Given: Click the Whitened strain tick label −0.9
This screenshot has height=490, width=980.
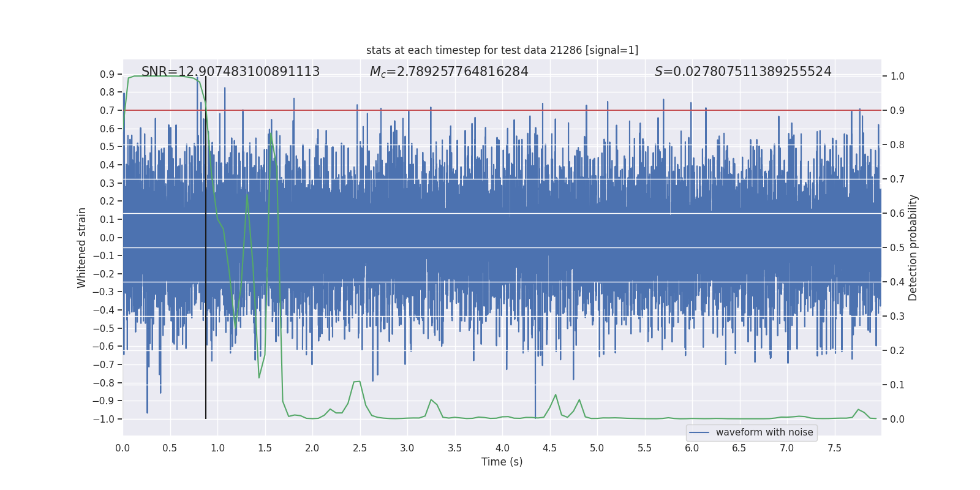Looking at the screenshot, I should click(104, 401).
